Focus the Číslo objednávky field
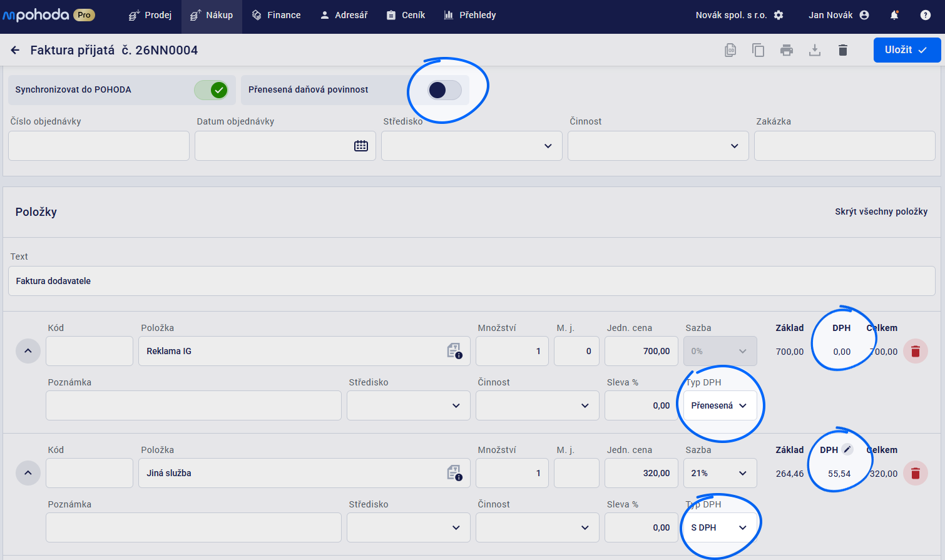The height and width of the screenshot is (560, 945). pos(99,146)
